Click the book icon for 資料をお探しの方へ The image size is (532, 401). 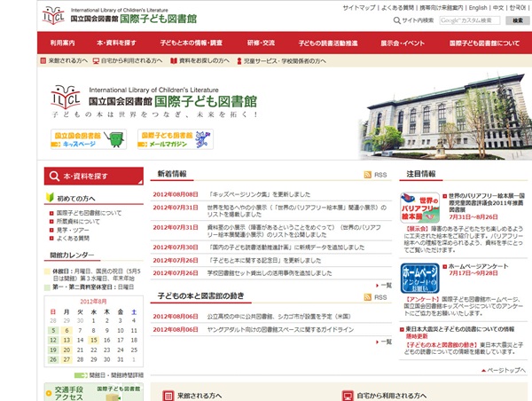[174, 61]
